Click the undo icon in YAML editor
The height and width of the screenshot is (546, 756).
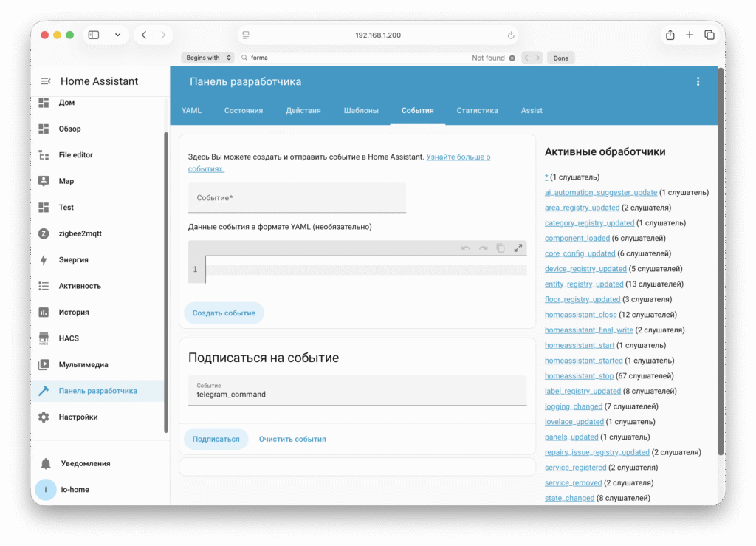465,248
